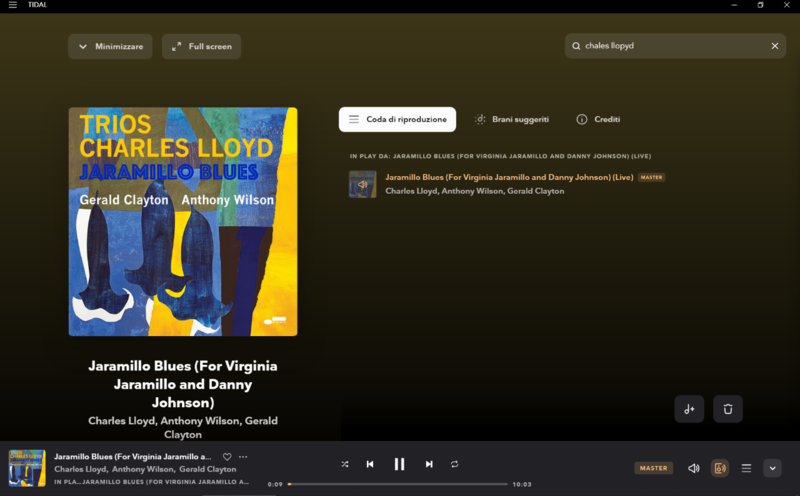Open the sound output device icon

(x=720, y=468)
